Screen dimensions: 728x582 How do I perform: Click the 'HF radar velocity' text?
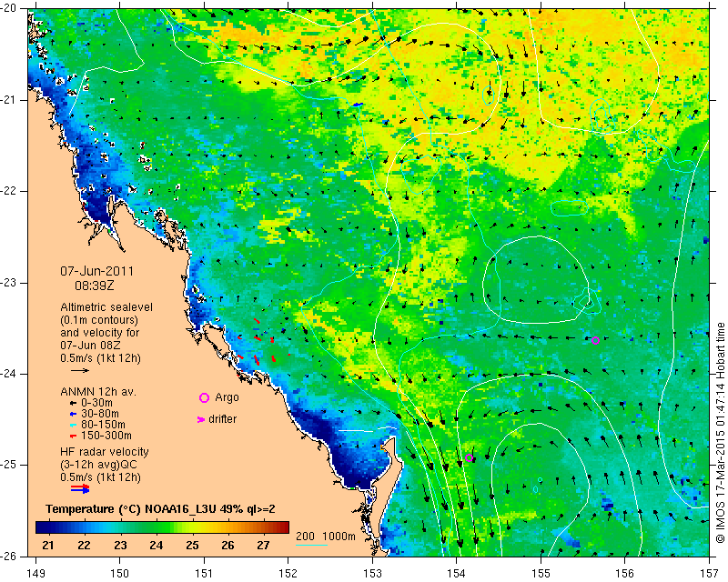coord(105,452)
